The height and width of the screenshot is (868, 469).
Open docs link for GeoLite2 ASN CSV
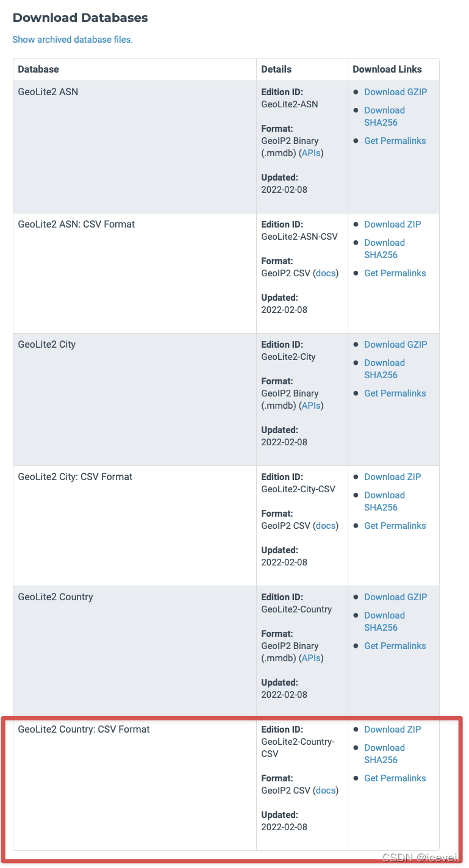tap(326, 273)
